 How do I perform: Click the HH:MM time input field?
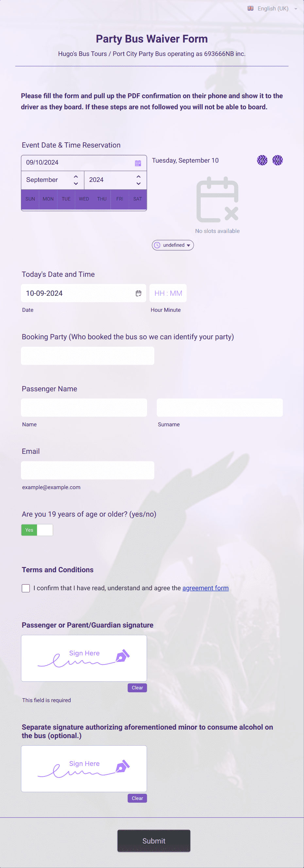(168, 293)
